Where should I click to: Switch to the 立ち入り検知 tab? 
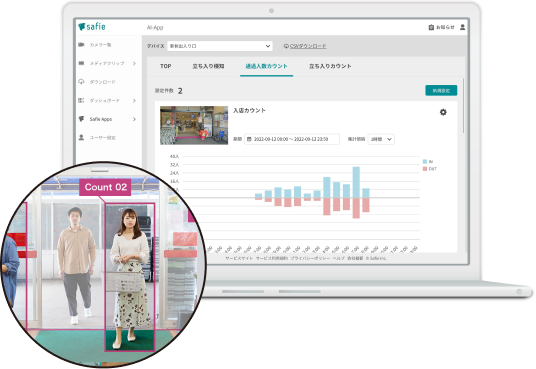coord(208,66)
